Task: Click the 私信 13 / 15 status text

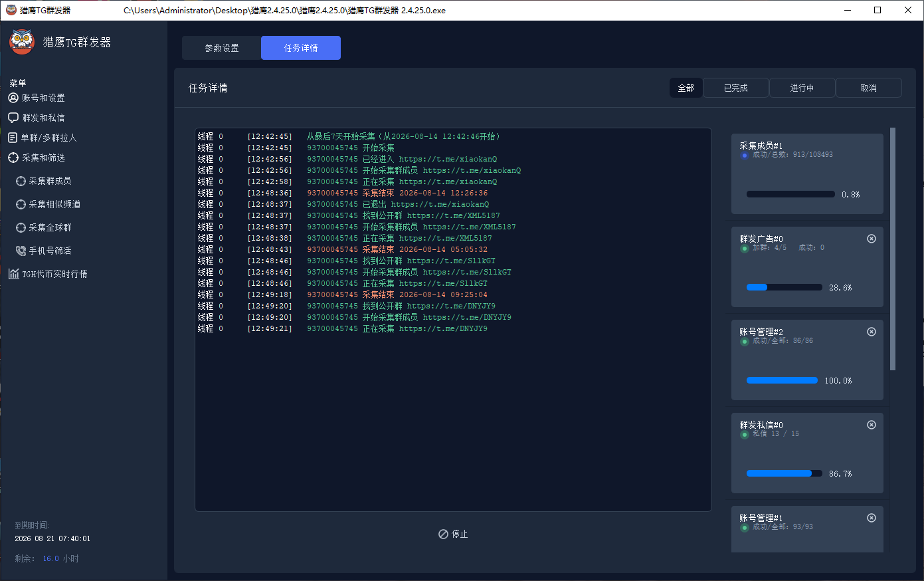Action: pyautogui.click(x=776, y=433)
